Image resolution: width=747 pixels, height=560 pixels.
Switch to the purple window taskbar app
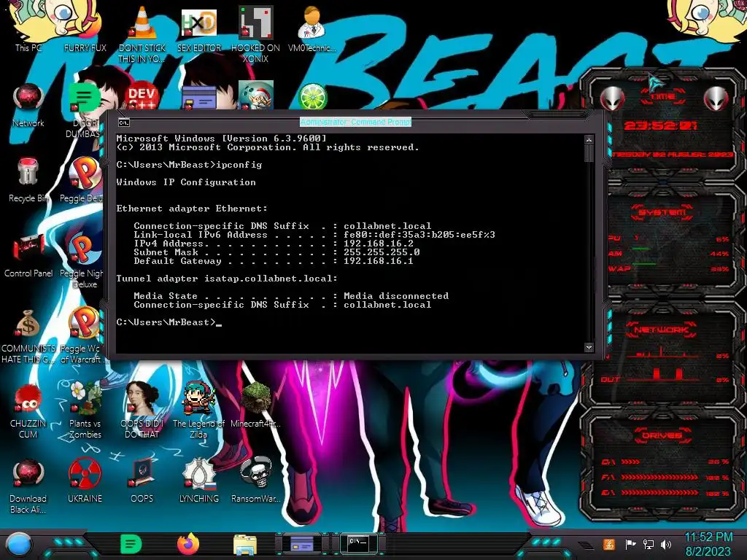pos(302,544)
